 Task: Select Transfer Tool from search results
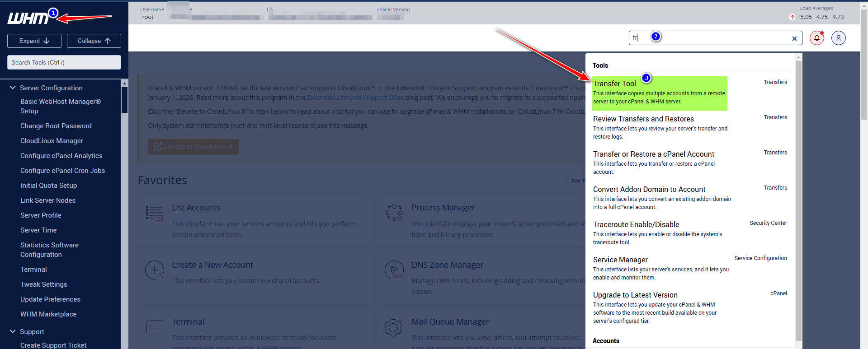click(x=614, y=84)
